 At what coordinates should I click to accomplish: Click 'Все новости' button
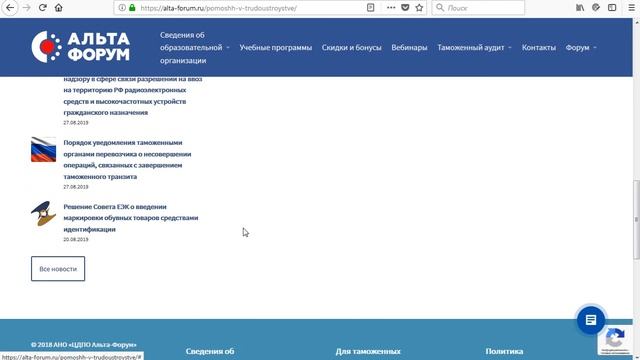(x=58, y=269)
